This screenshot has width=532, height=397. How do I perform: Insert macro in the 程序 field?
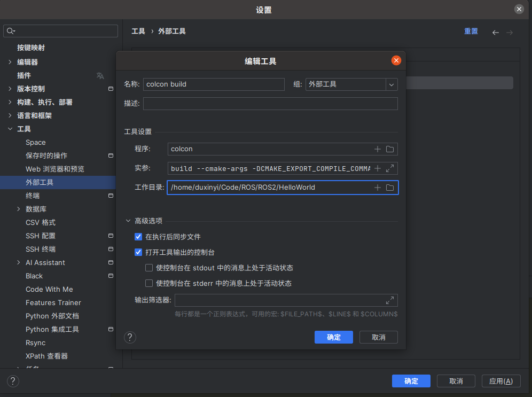[377, 149]
